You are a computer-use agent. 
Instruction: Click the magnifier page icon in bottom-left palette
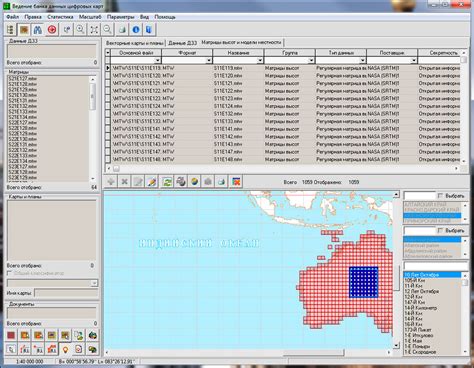(x=11, y=349)
